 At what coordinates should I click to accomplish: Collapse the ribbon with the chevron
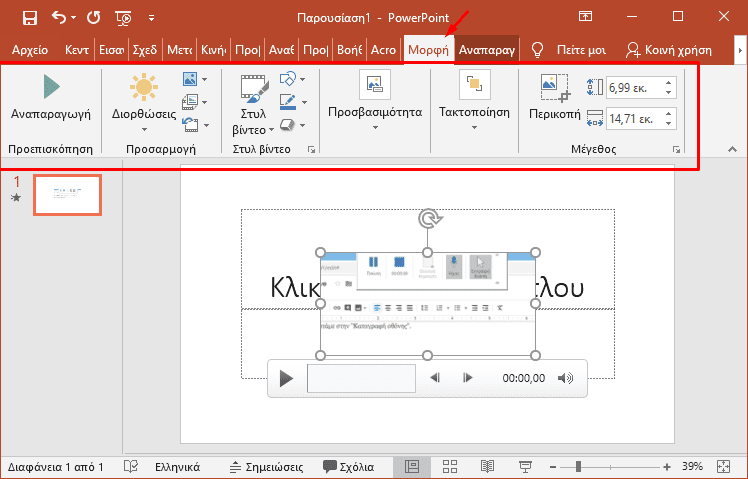click(732, 150)
